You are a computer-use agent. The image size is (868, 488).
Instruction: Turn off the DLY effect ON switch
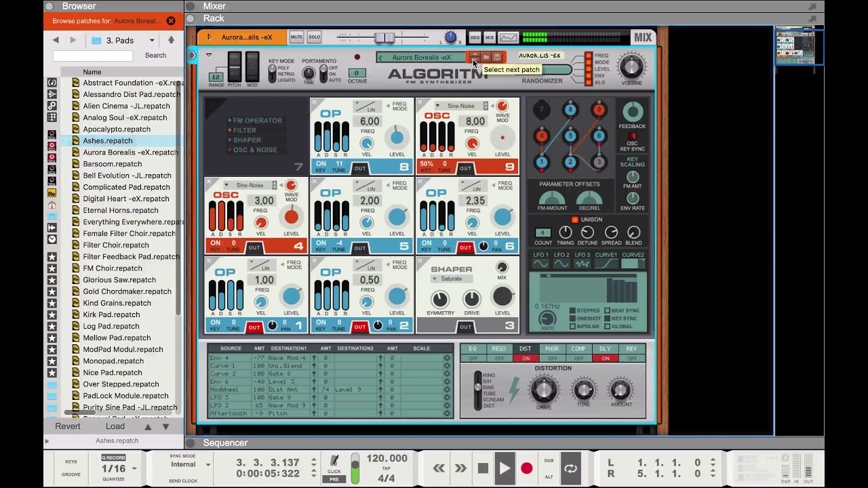(605, 359)
